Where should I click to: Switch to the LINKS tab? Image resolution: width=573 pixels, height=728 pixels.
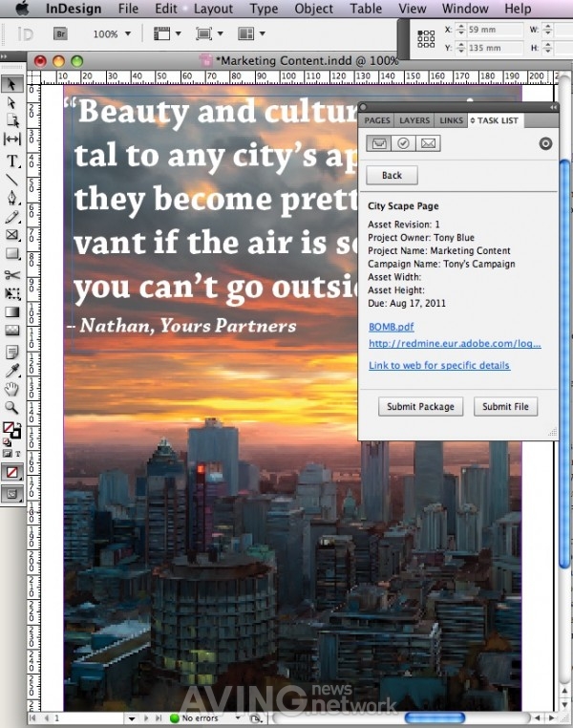pos(451,120)
